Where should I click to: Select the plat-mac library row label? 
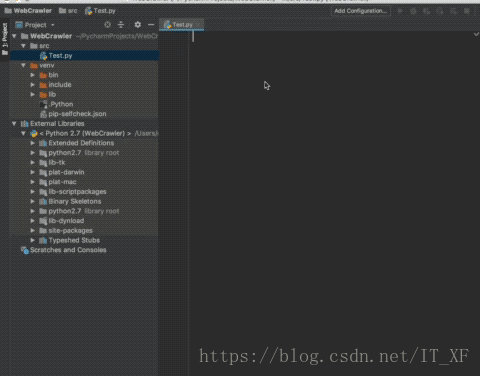tap(62, 182)
